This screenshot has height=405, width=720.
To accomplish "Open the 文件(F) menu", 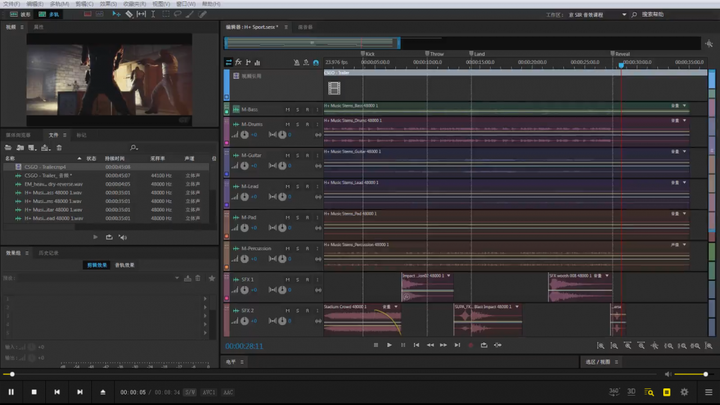I will (11, 4).
